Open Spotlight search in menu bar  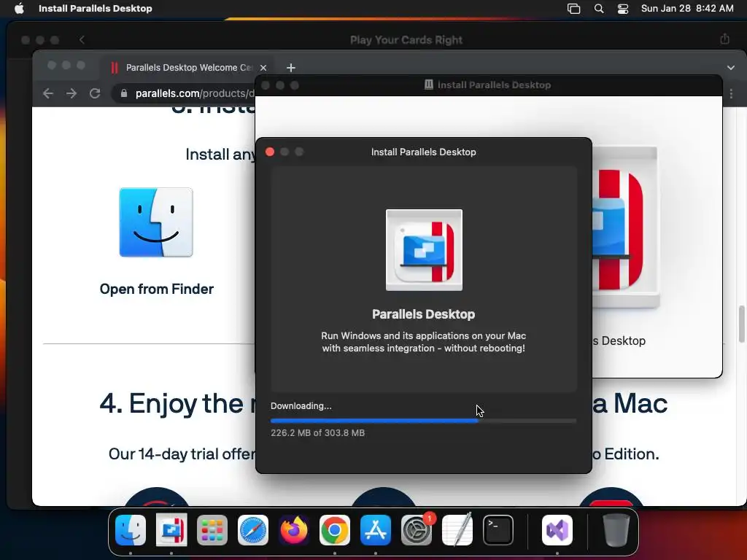[599, 9]
